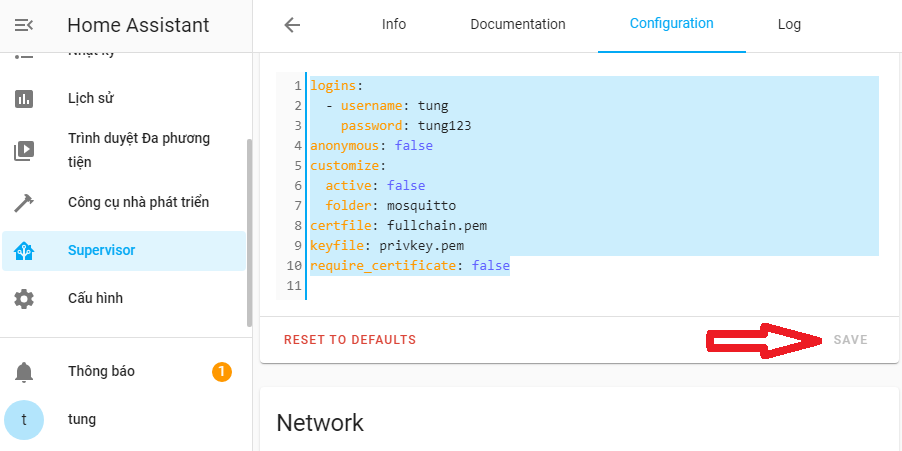Open the Documentation tab
The image size is (902, 451).
click(518, 25)
